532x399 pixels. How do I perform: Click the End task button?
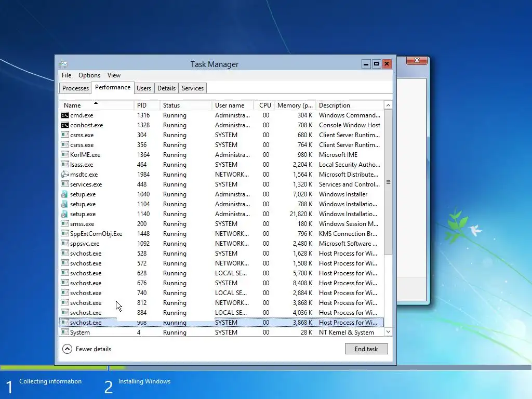(366, 349)
